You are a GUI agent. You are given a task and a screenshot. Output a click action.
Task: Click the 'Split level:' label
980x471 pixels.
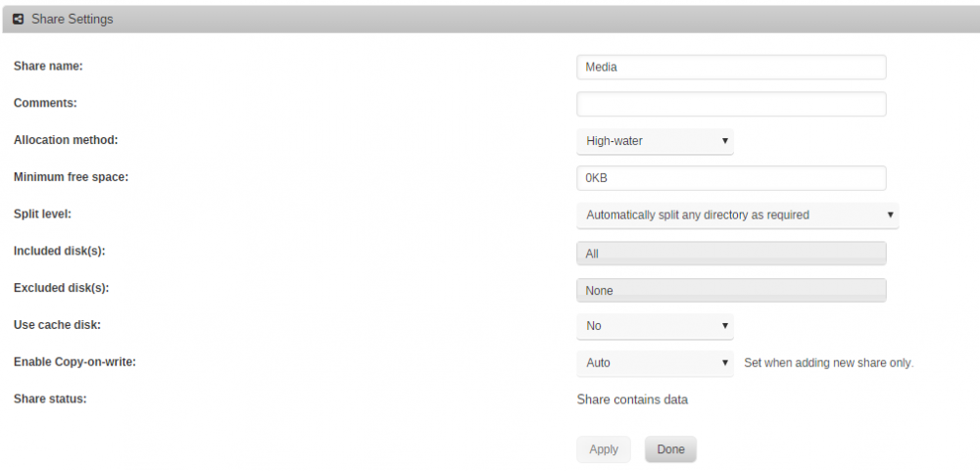pyautogui.click(x=42, y=213)
